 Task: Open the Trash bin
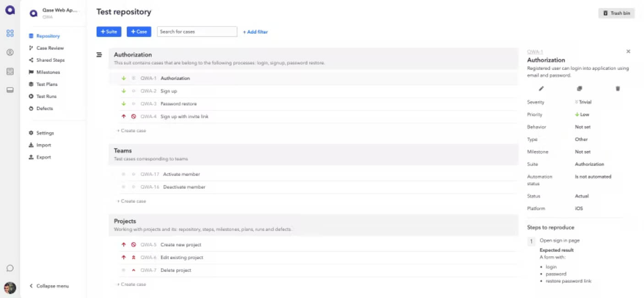tap(616, 13)
